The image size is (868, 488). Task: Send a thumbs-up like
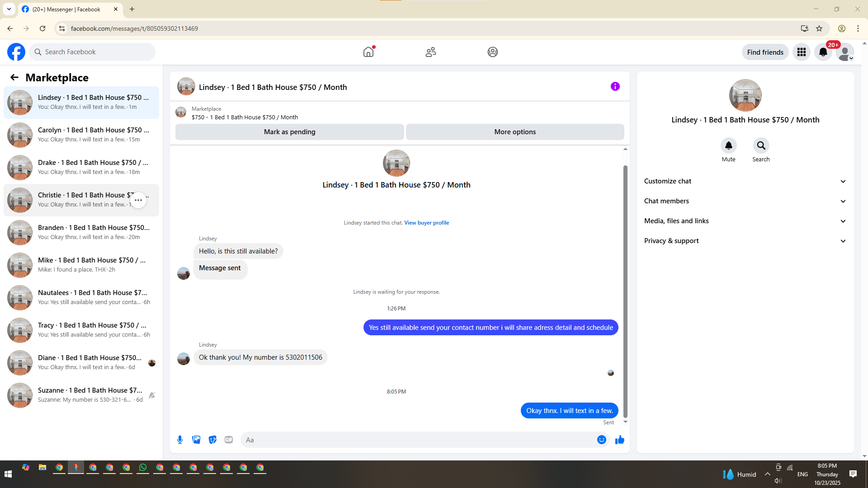619,440
